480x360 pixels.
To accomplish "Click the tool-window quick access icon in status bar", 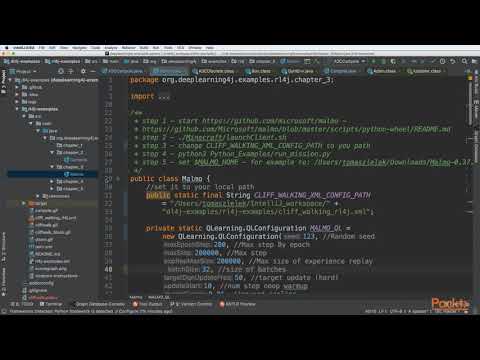I will (x=4, y=311).
